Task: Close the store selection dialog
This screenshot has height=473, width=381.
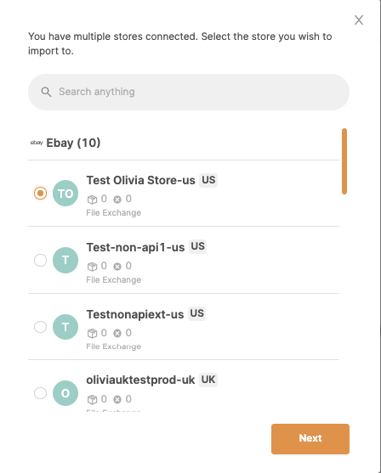Action: tap(359, 20)
